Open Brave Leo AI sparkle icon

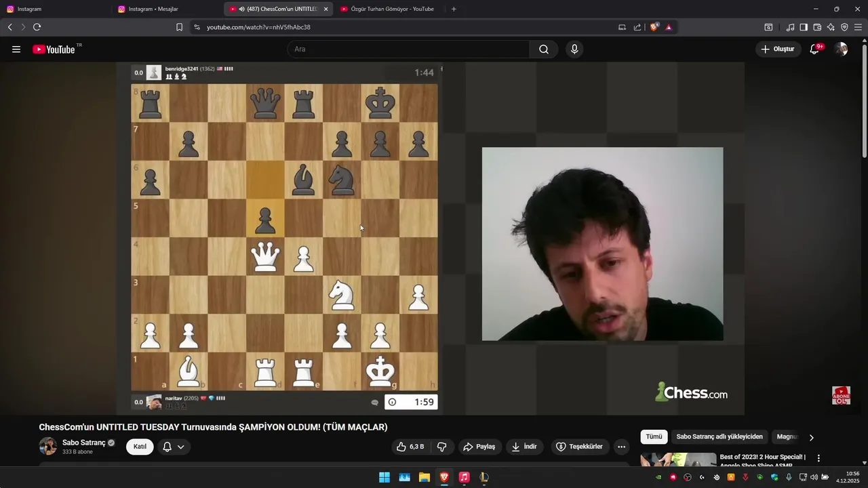tap(831, 27)
